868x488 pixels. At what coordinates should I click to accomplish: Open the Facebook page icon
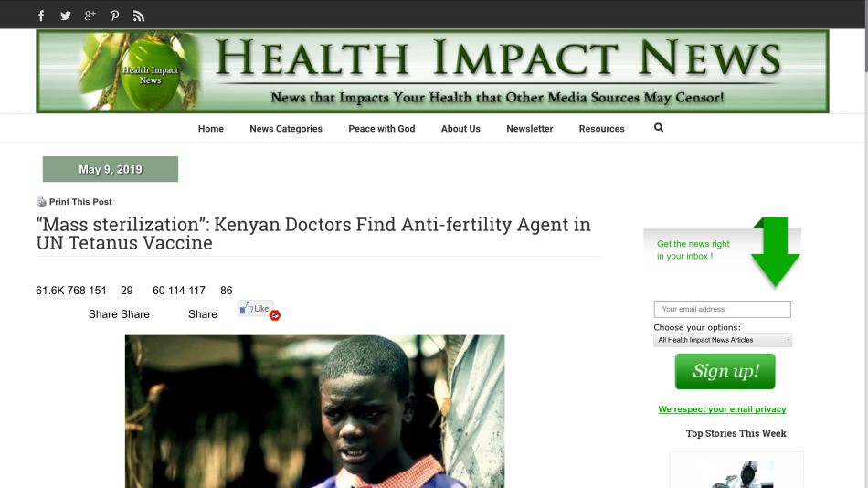pos(41,16)
